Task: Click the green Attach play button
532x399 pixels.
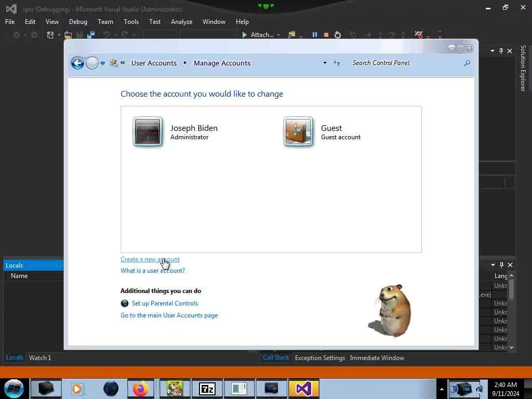Action: click(x=244, y=35)
